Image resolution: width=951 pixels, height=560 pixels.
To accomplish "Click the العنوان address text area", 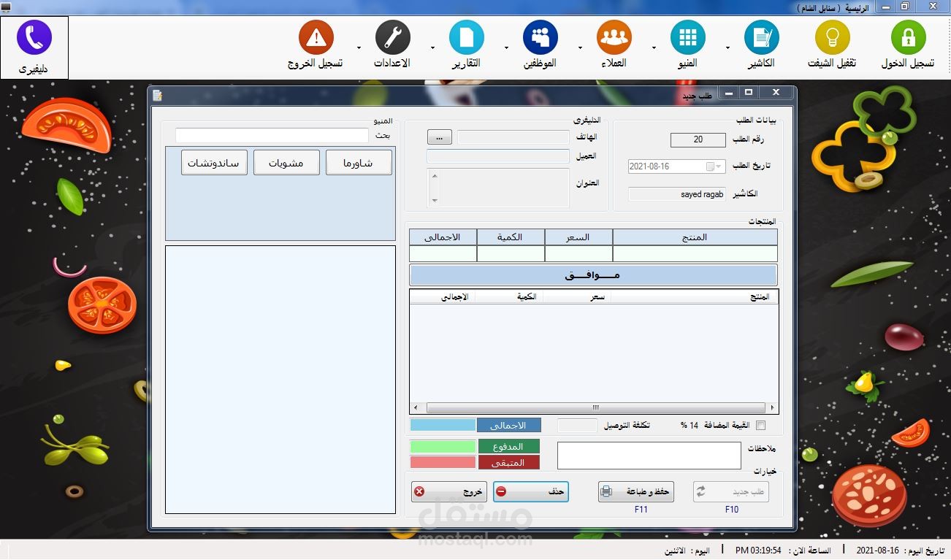I will [x=498, y=187].
